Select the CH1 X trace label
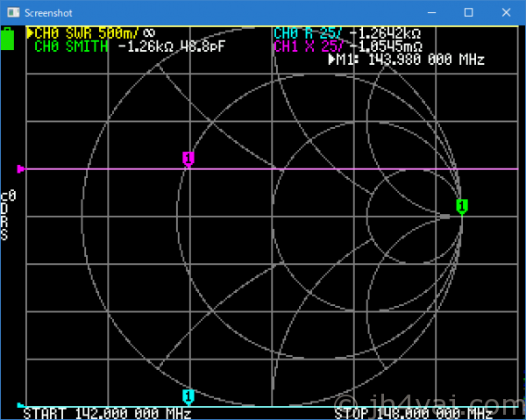Image resolution: width=526 pixels, height=420 pixels. tap(309, 46)
